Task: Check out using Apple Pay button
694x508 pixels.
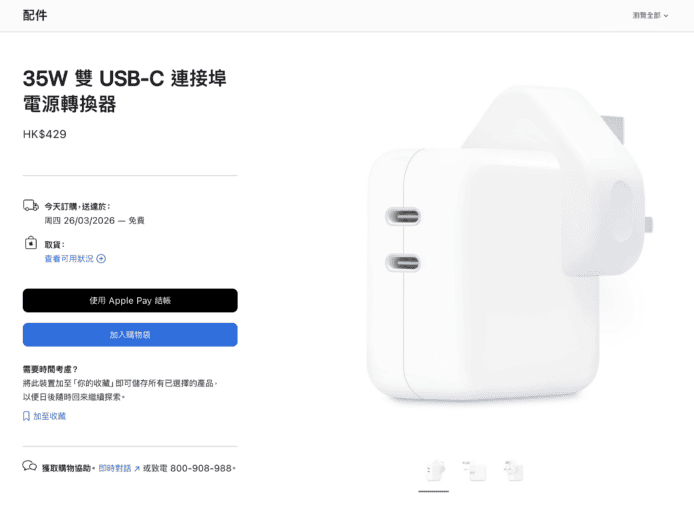Action: 130,300
